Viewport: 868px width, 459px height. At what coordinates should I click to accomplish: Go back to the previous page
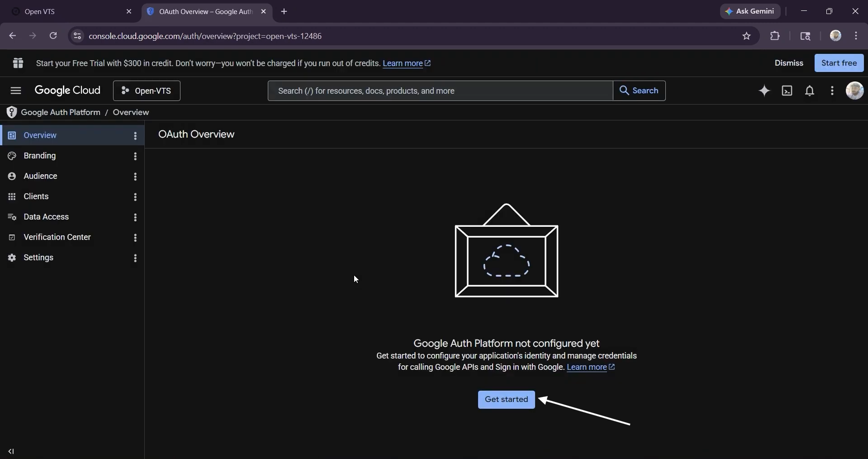[12, 36]
